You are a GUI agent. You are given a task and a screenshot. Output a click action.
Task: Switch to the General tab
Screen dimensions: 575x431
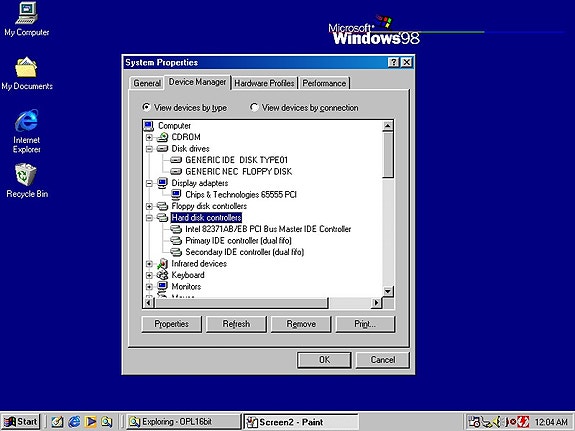(x=147, y=83)
